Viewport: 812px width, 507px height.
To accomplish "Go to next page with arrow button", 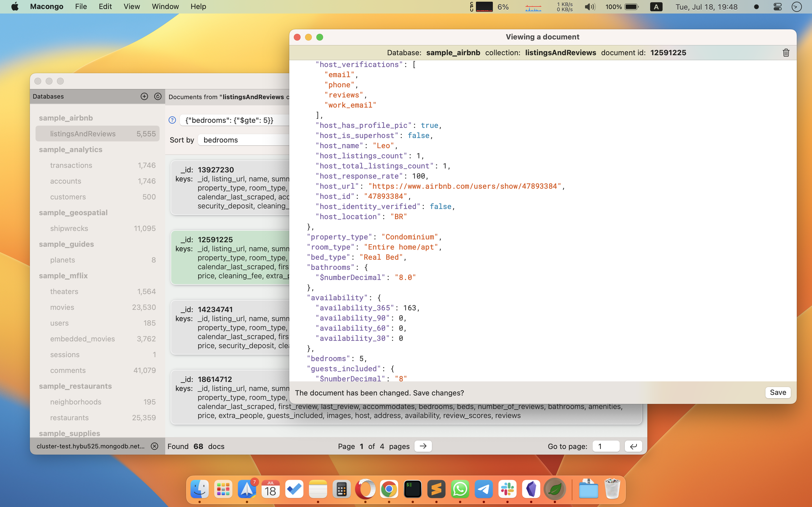I will 423,446.
